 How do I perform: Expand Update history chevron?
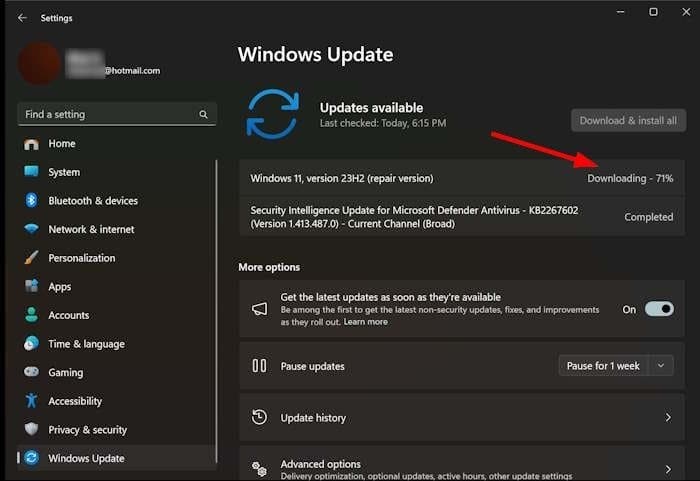pyautogui.click(x=668, y=418)
